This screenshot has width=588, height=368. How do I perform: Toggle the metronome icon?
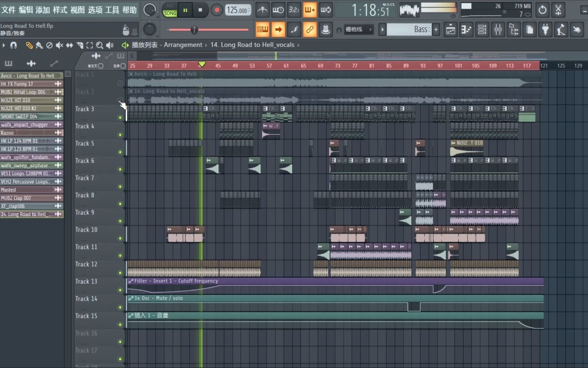point(262,10)
